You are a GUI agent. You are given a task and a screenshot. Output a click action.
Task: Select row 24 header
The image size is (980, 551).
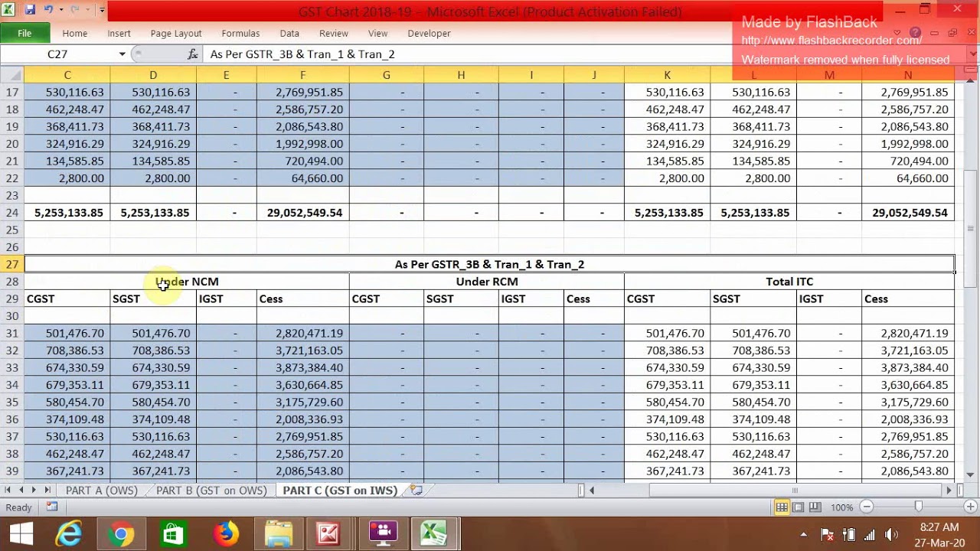point(11,213)
